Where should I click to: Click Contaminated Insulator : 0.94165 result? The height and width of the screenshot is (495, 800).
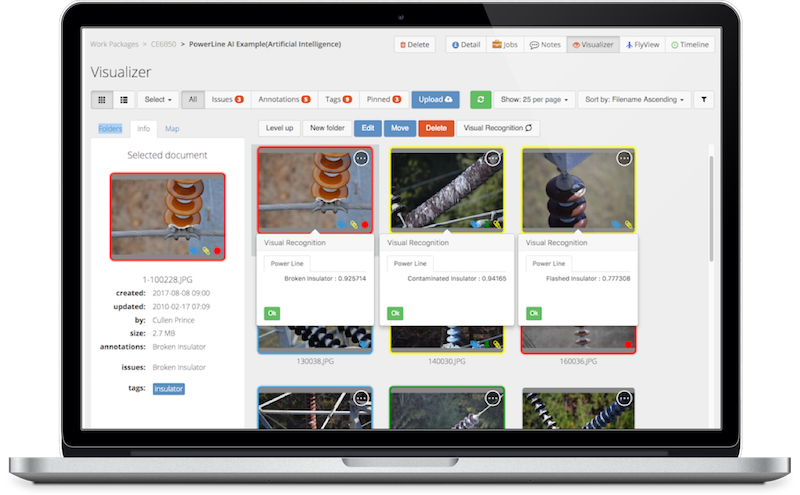457,279
